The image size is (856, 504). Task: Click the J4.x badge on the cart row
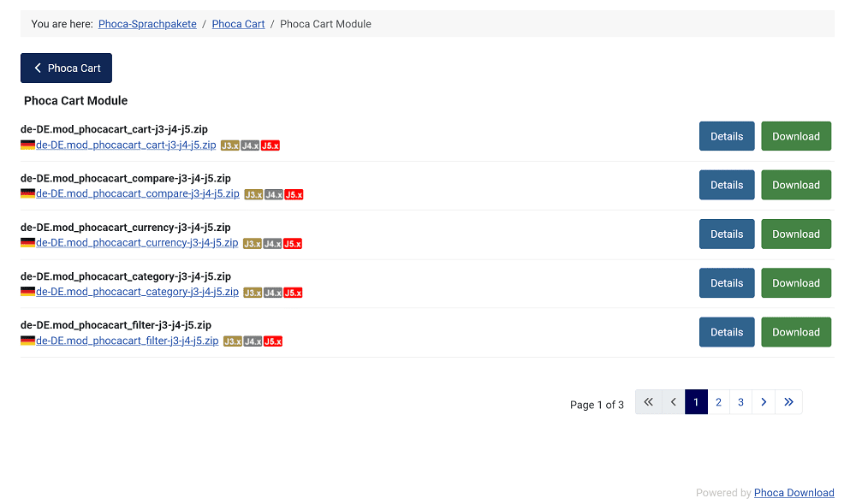coord(250,145)
